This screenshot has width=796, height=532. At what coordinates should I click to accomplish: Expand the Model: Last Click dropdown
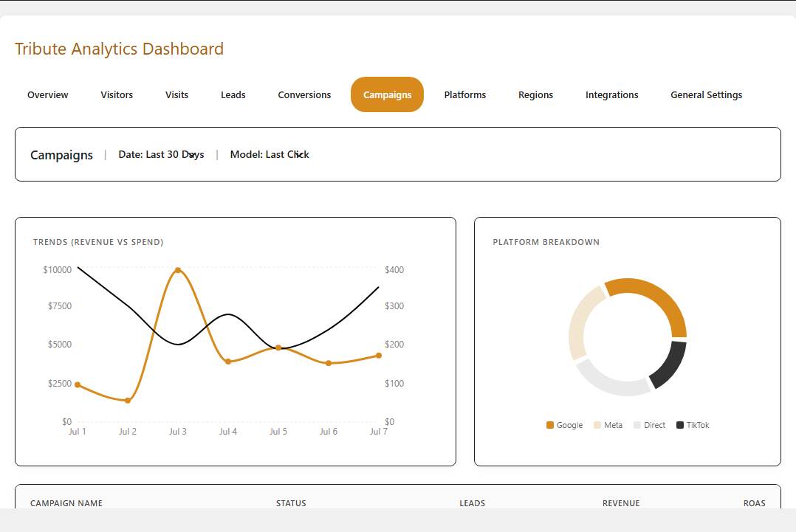pos(270,155)
